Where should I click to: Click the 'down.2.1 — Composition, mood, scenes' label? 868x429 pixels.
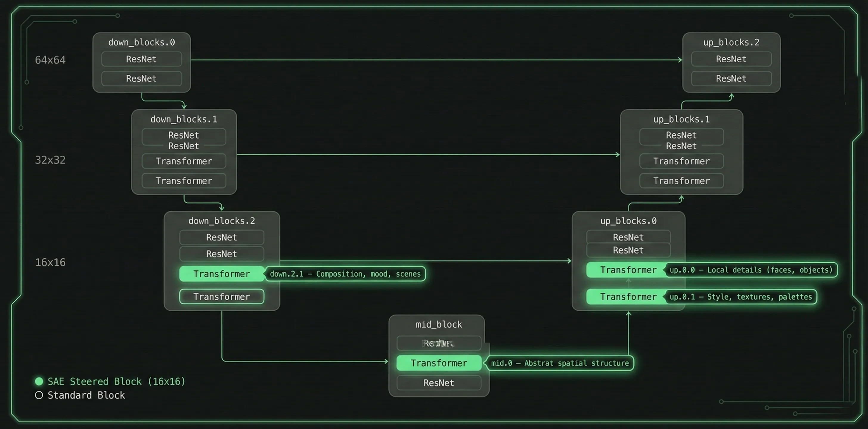tap(345, 274)
